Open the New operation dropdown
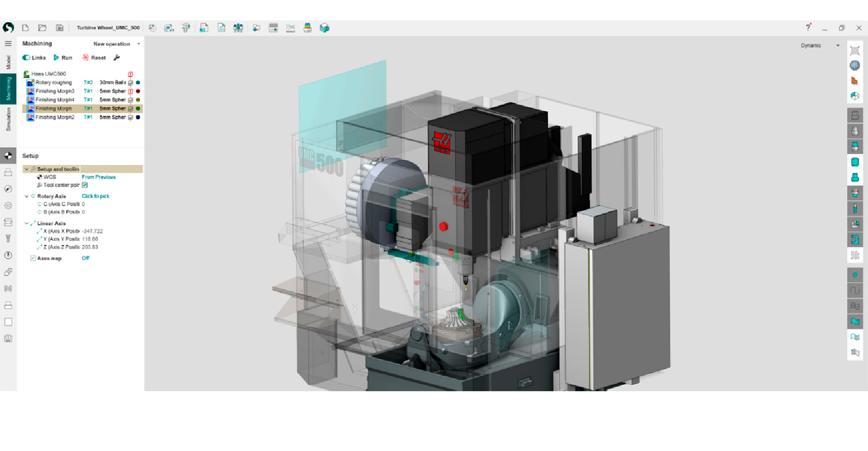 click(116, 44)
